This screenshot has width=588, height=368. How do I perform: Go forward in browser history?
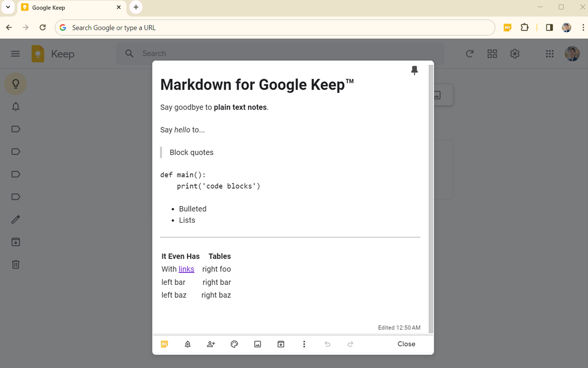[x=26, y=28]
